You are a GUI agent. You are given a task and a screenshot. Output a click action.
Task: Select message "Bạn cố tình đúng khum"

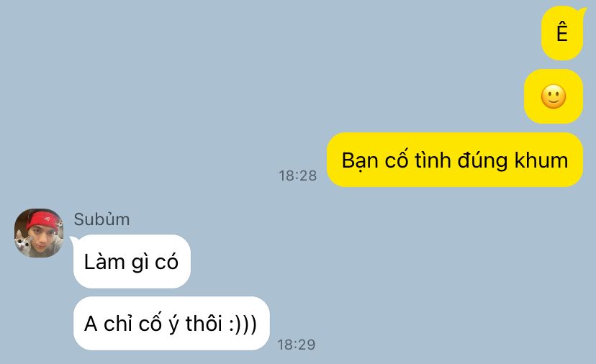click(x=455, y=160)
